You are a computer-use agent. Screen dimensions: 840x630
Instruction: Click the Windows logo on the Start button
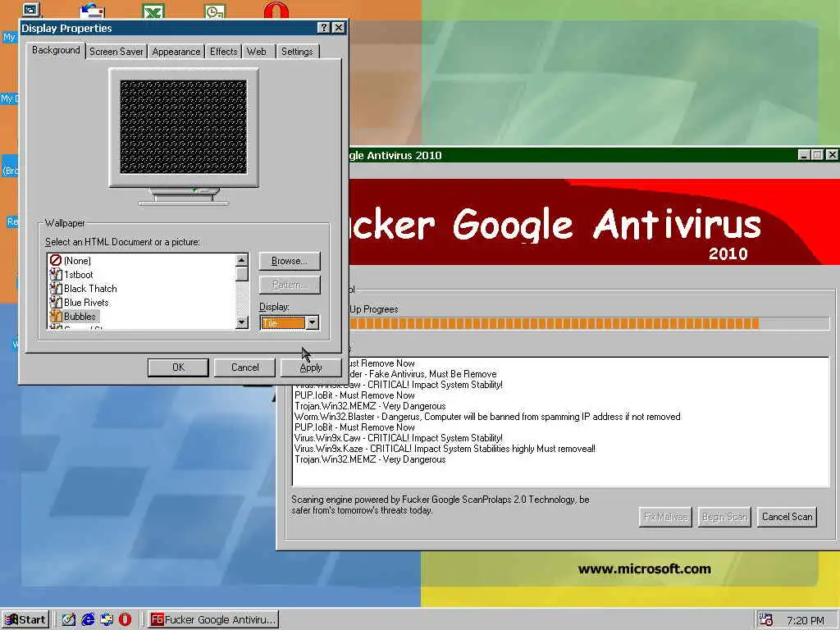(11, 620)
